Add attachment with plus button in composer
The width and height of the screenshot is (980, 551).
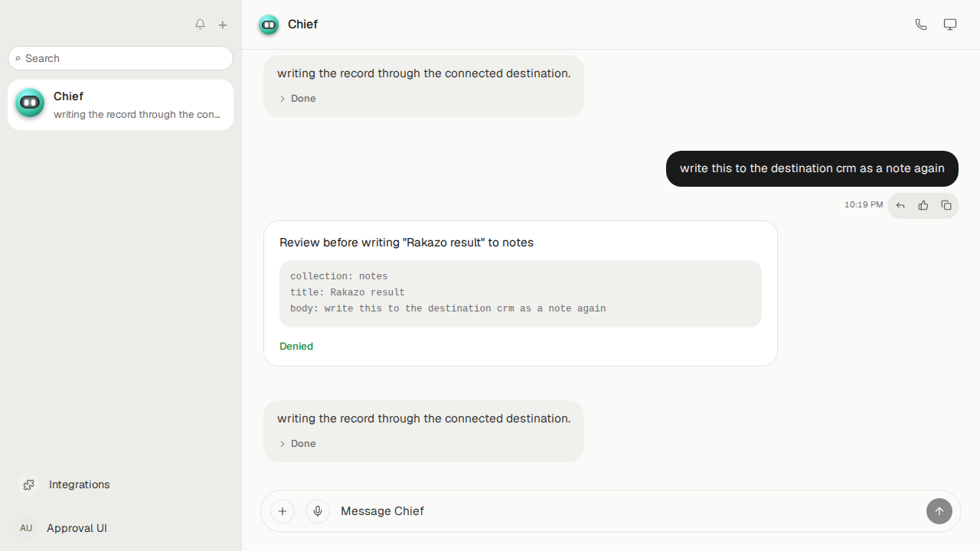pos(283,511)
